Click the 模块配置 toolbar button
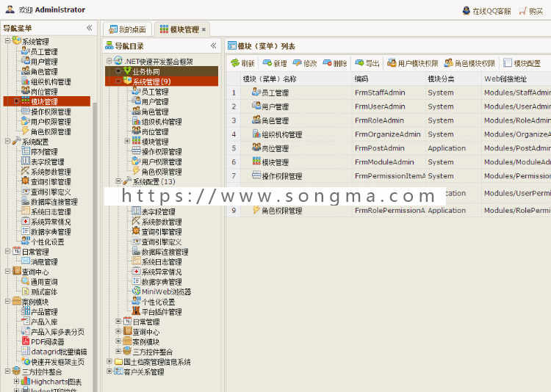The image size is (551, 392). pyautogui.click(x=522, y=63)
